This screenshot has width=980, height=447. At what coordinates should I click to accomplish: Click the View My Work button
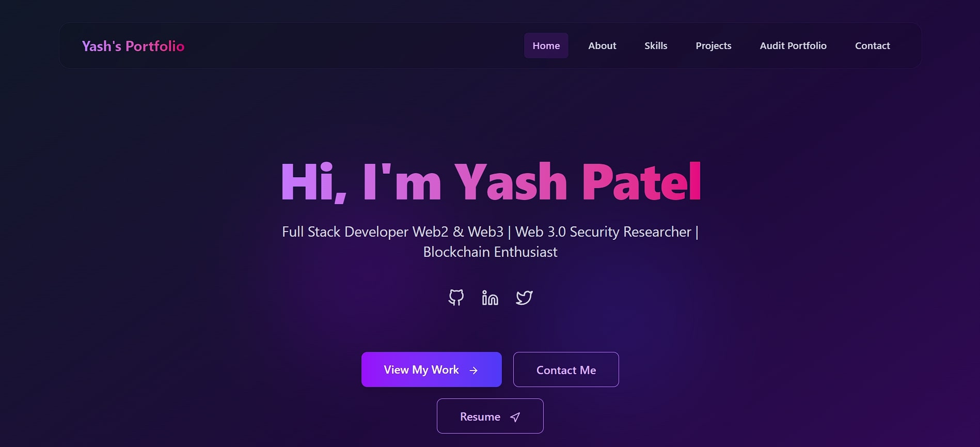(x=432, y=369)
